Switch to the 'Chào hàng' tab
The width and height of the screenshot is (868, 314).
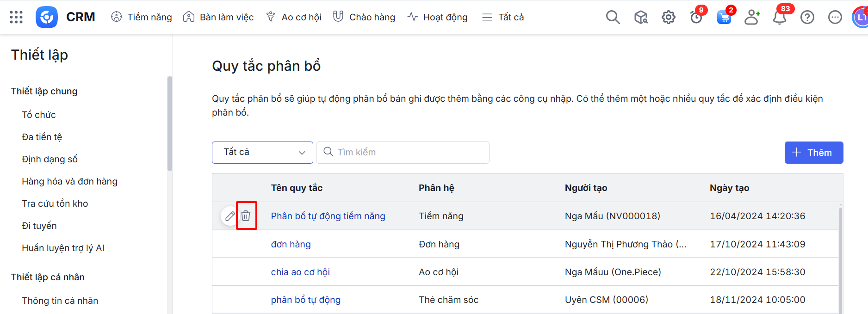pos(364,17)
